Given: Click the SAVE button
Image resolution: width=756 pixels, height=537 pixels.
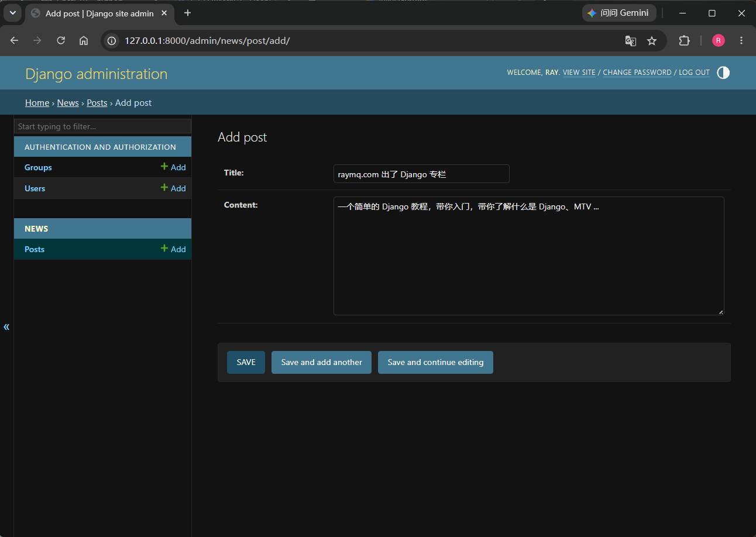Looking at the screenshot, I should pyautogui.click(x=246, y=362).
